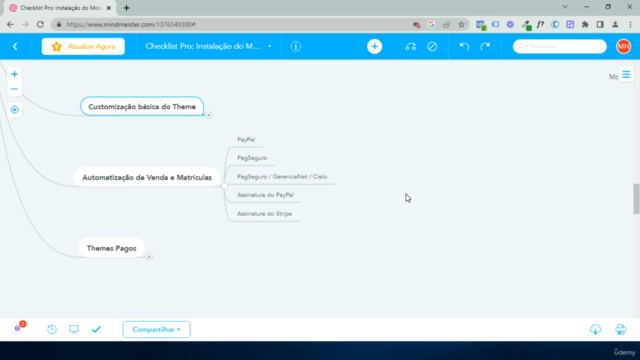Open the Compartilhar share dropdown
This screenshot has height=360, width=640.
[x=156, y=329]
